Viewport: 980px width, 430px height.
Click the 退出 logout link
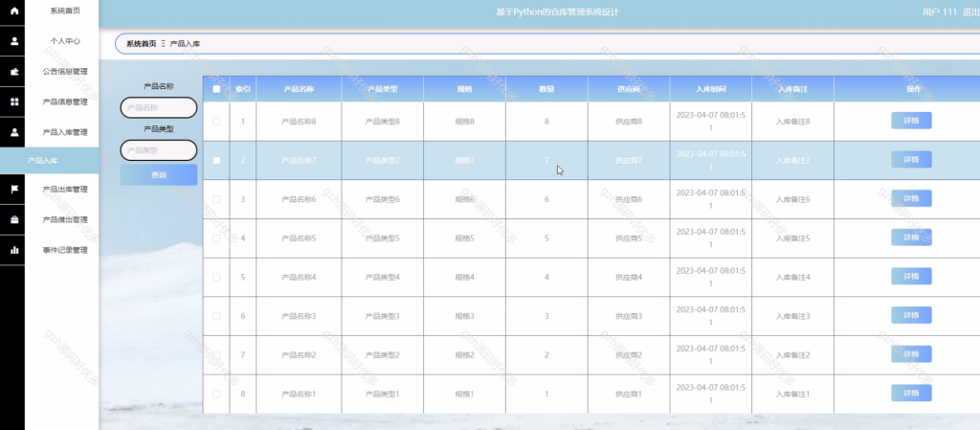click(x=970, y=11)
